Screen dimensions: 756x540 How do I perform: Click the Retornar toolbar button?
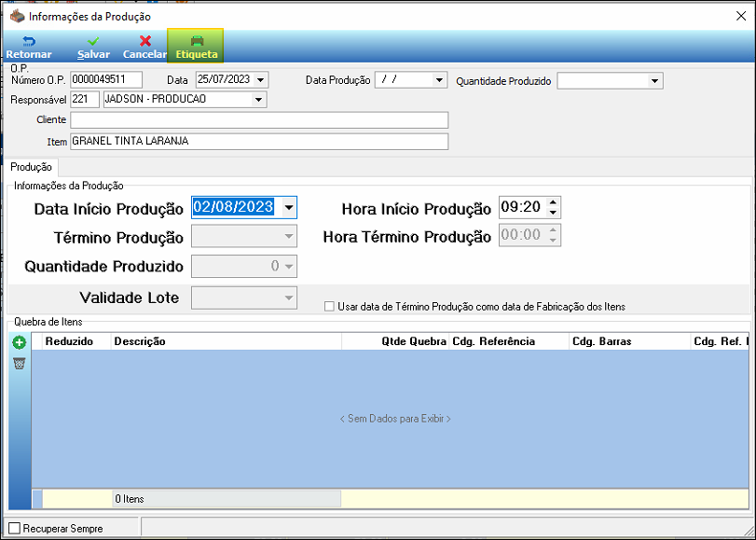pyautogui.click(x=29, y=48)
